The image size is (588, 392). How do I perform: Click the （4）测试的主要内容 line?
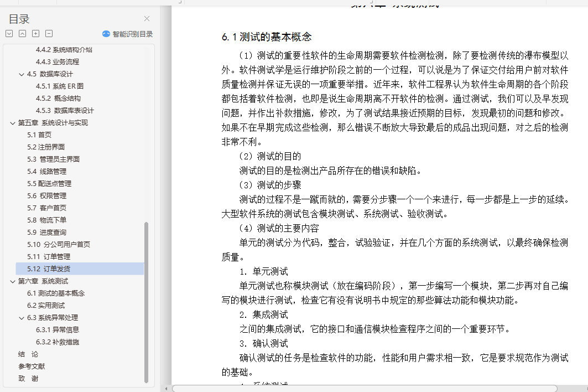click(x=279, y=228)
